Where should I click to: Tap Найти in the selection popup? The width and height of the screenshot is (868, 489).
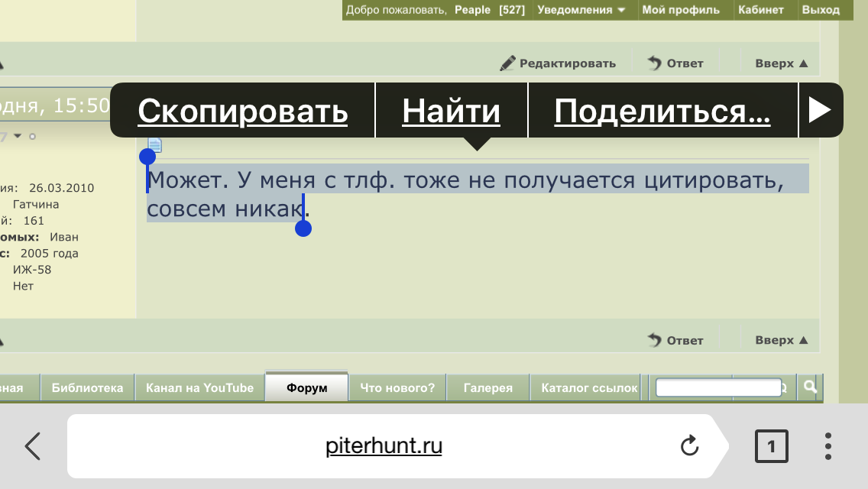click(x=451, y=112)
